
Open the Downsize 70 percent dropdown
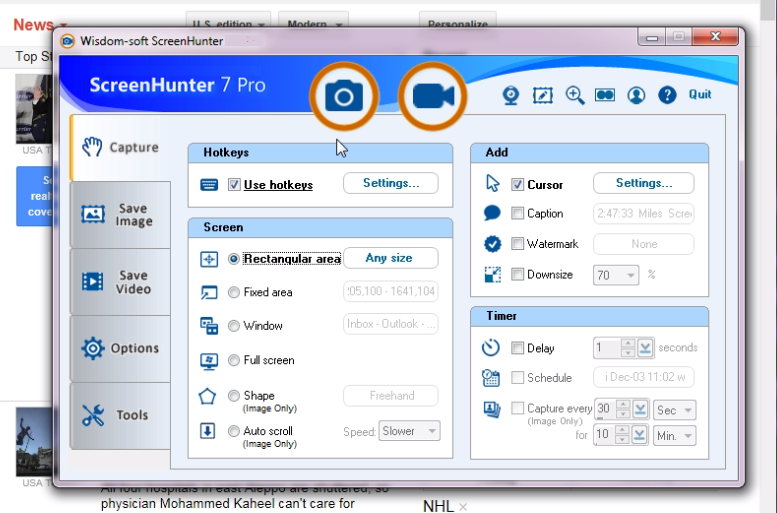[x=615, y=275]
